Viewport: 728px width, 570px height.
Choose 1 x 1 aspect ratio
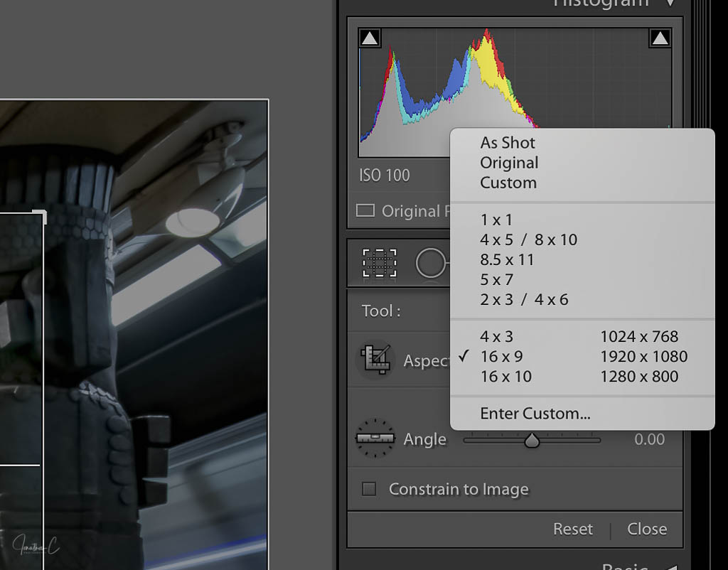pos(496,220)
